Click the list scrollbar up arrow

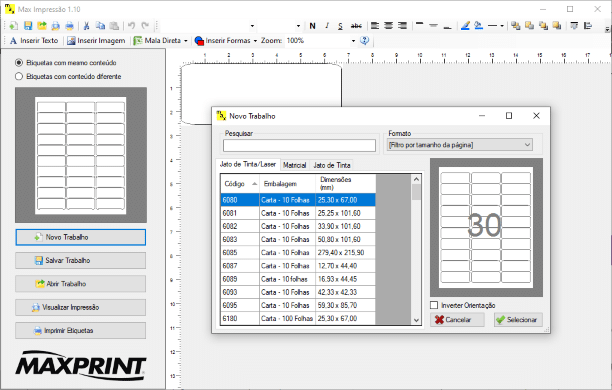point(416,179)
